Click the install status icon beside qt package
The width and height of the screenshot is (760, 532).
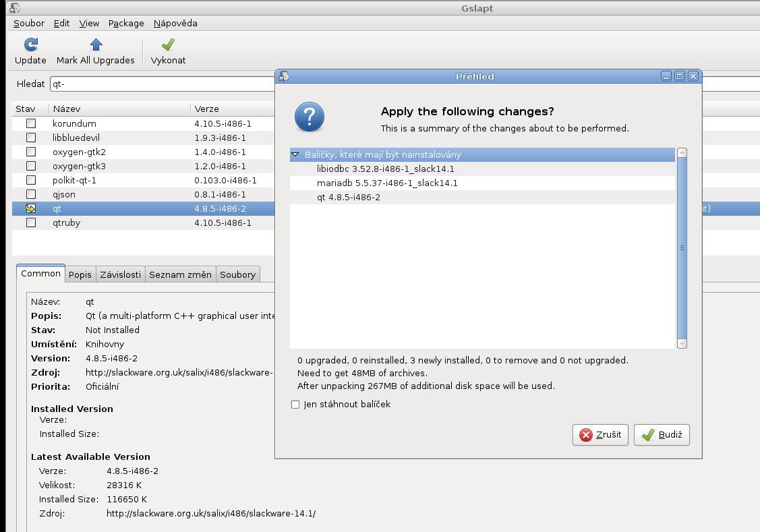tap(30, 208)
